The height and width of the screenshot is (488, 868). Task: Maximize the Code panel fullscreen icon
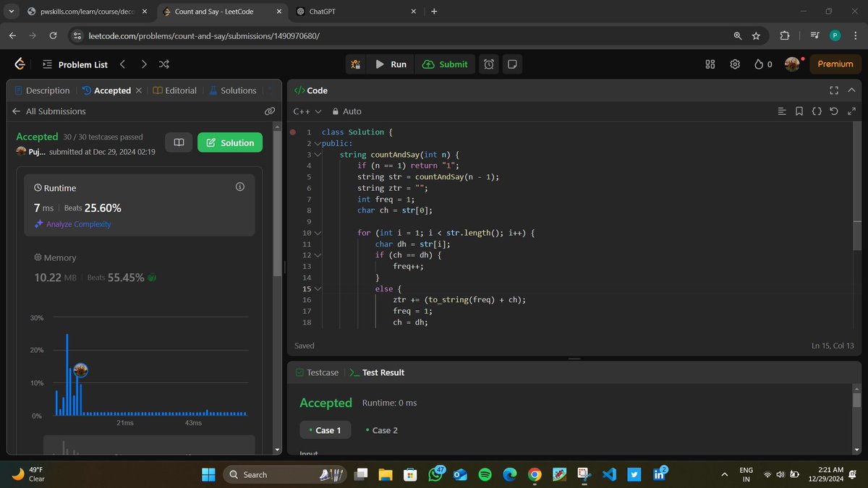pyautogui.click(x=834, y=90)
